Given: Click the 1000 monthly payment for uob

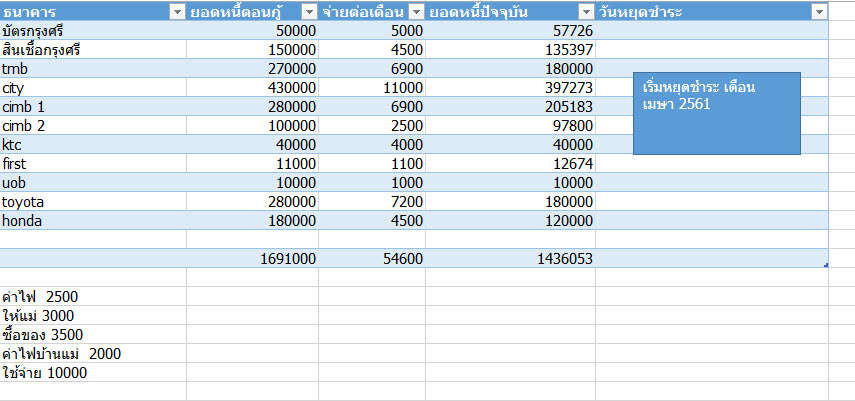Looking at the screenshot, I should point(372,183).
